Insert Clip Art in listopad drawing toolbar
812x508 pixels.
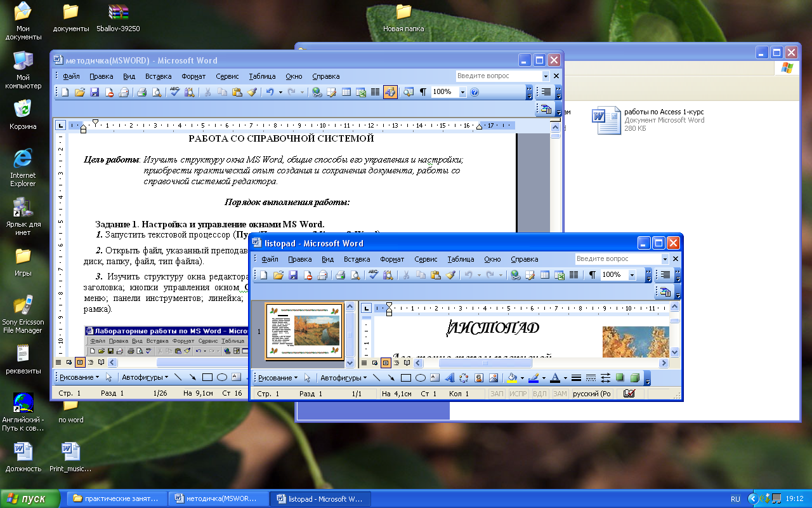point(479,378)
